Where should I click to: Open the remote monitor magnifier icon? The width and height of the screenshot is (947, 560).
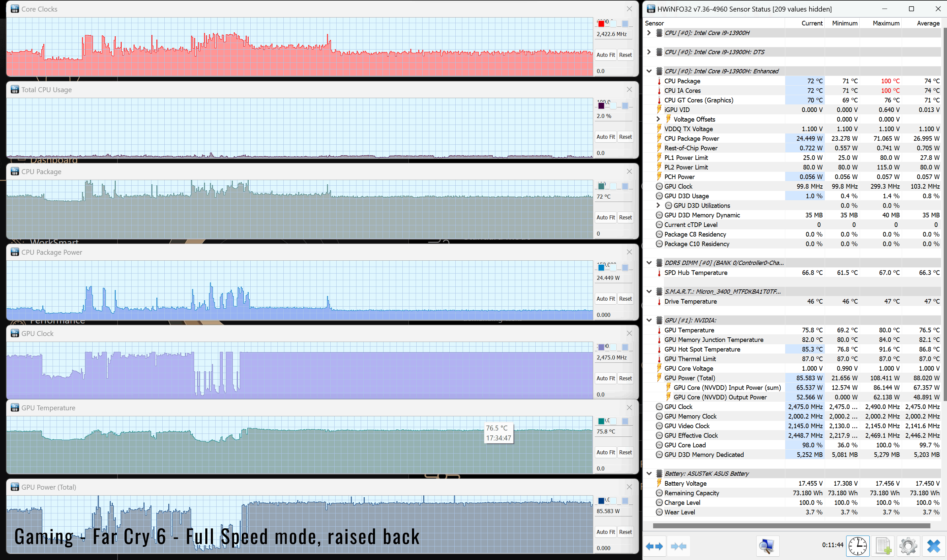[767, 546]
